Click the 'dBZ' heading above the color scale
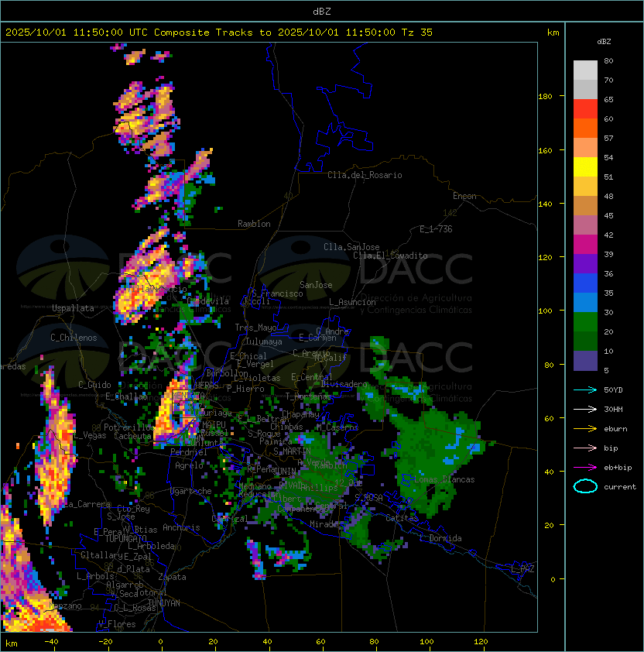Image resolution: width=644 pixels, height=652 pixels. [x=604, y=42]
